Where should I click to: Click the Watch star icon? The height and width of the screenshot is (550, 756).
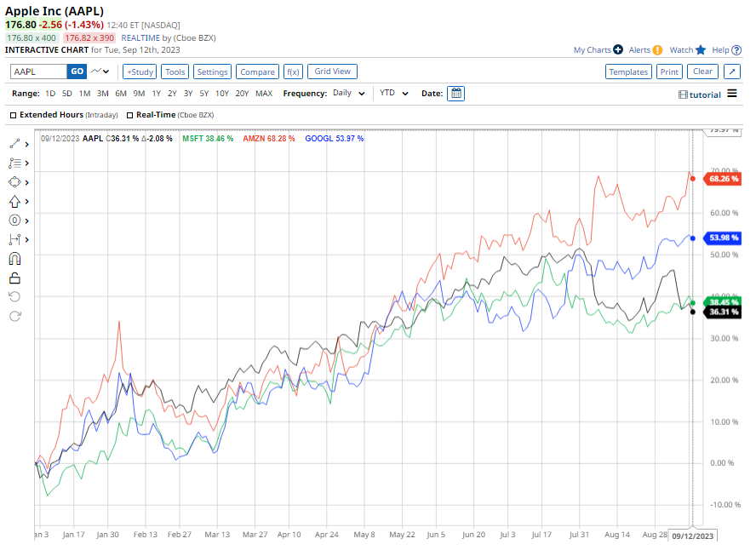[x=701, y=50]
